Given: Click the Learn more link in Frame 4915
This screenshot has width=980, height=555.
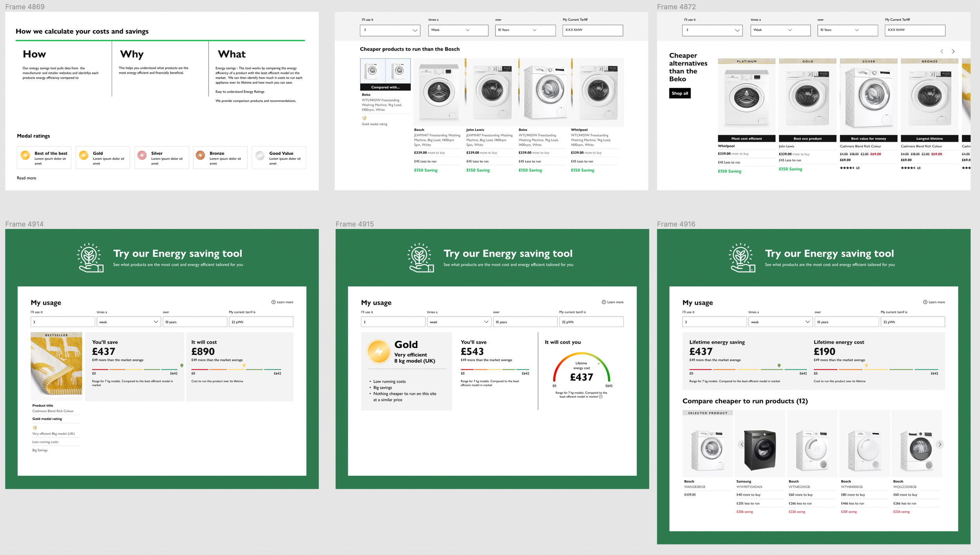Looking at the screenshot, I should (x=615, y=302).
